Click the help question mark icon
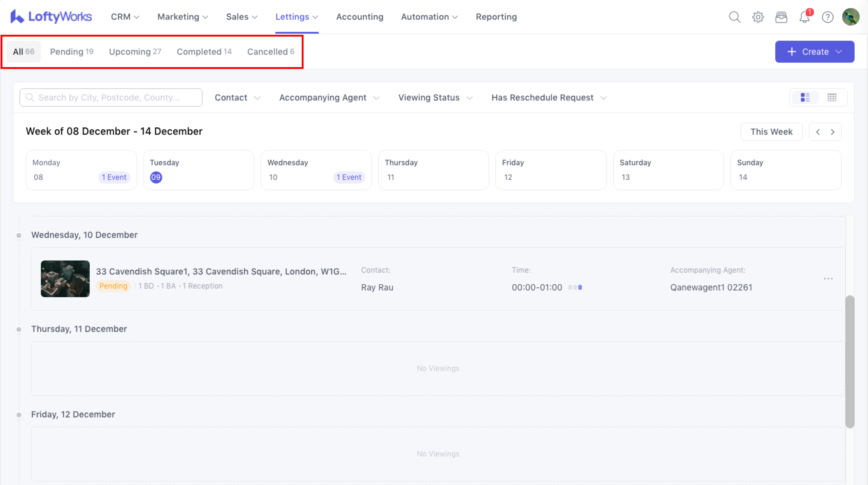 [827, 17]
